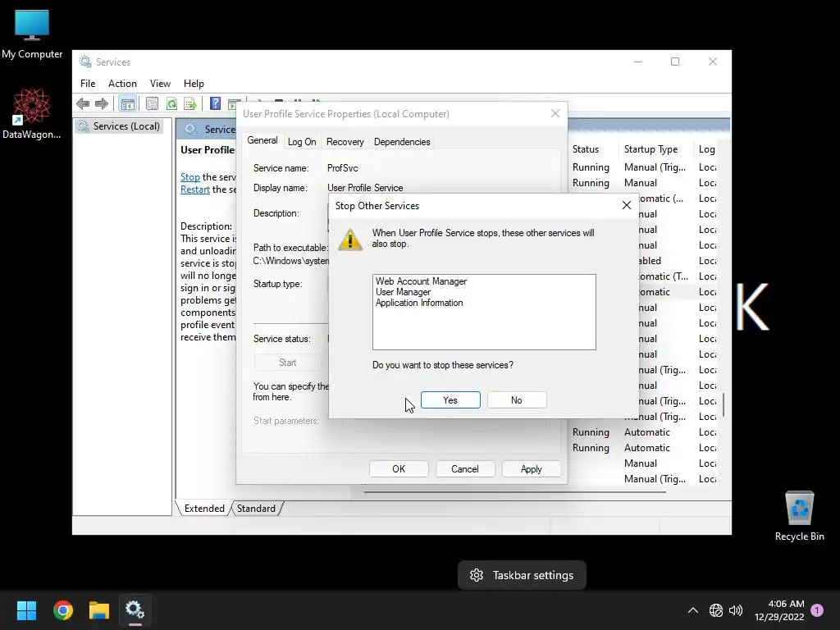The width and height of the screenshot is (840, 630).
Task: Click the User Profile Service display name
Action: (x=365, y=188)
